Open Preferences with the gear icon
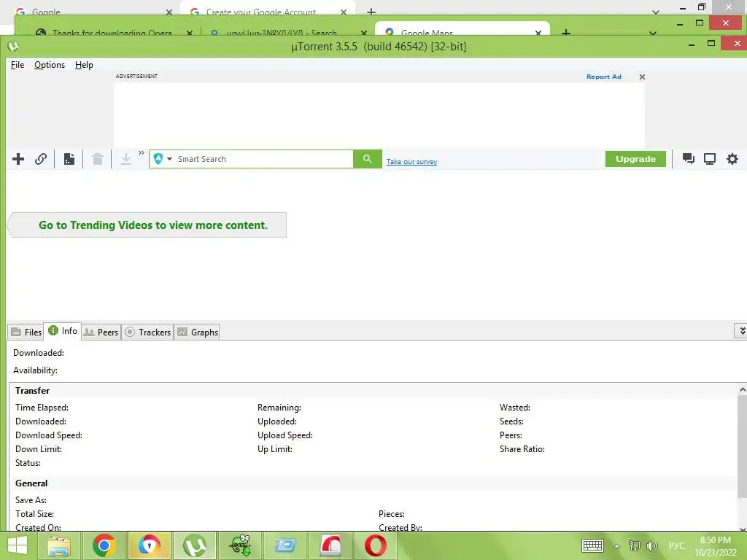The width and height of the screenshot is (747, 560). 732,159
